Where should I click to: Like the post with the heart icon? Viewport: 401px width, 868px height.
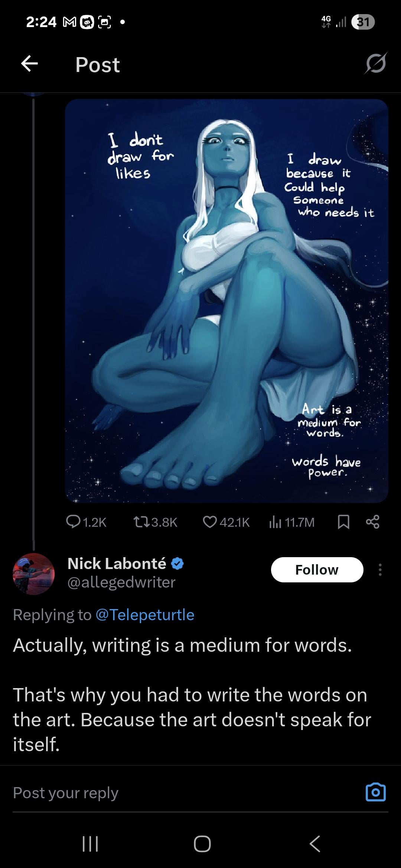point(210,522)
